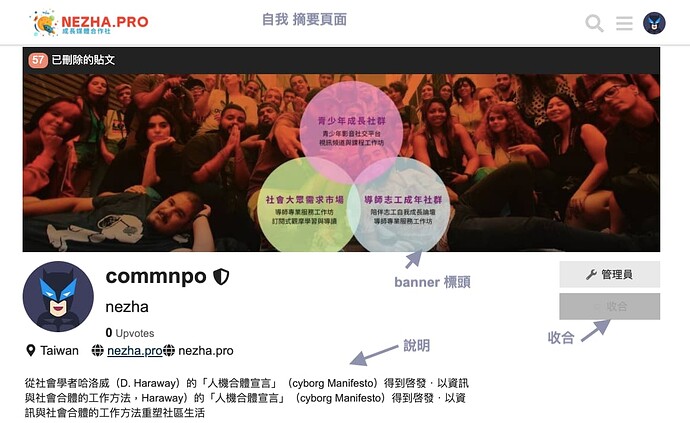Click the large Batman profile avatar

[58, 296]
